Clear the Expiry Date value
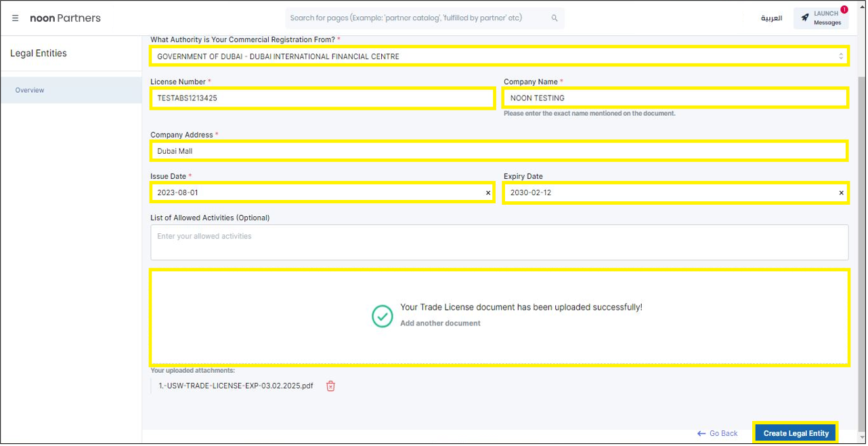868x446 pixels. 842,193
